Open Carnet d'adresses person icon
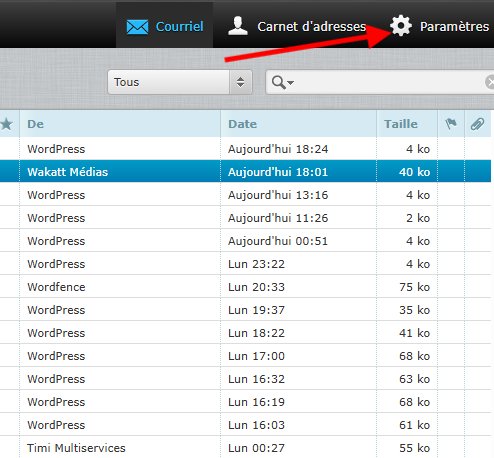Image resolution: width=494 pixels, height=458 pixels. tap(238, 26)
